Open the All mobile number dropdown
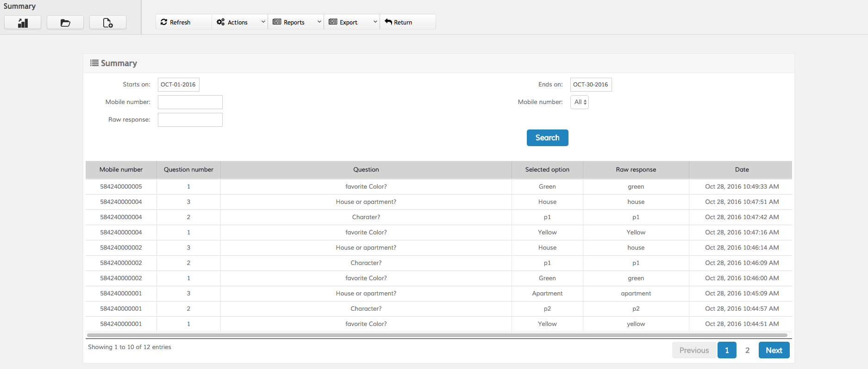 (x=580, y=102)
